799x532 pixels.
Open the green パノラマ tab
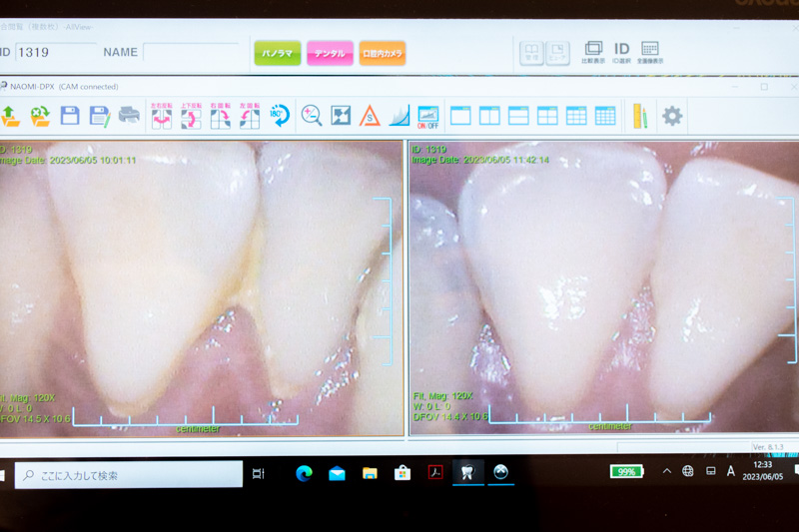pyautogui.click(x=277, y=53)
